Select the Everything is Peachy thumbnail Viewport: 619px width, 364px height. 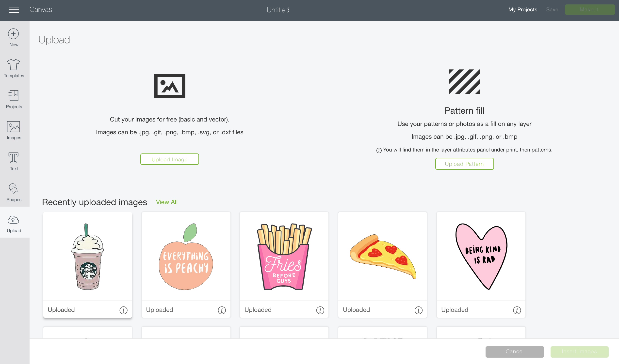pos(186,257)
